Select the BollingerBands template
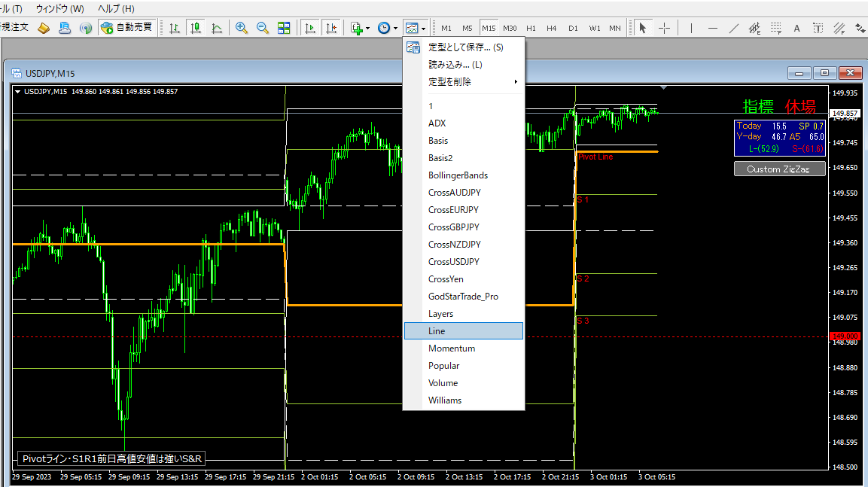 (458, 175)
